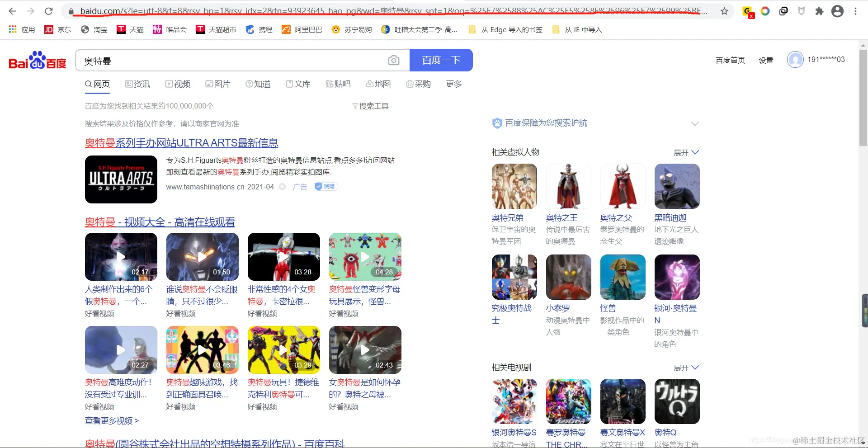Open the 天猫超市 bookmark
Image resolution: width=868 pixels, height=448 pixels.
pos(216,29)
